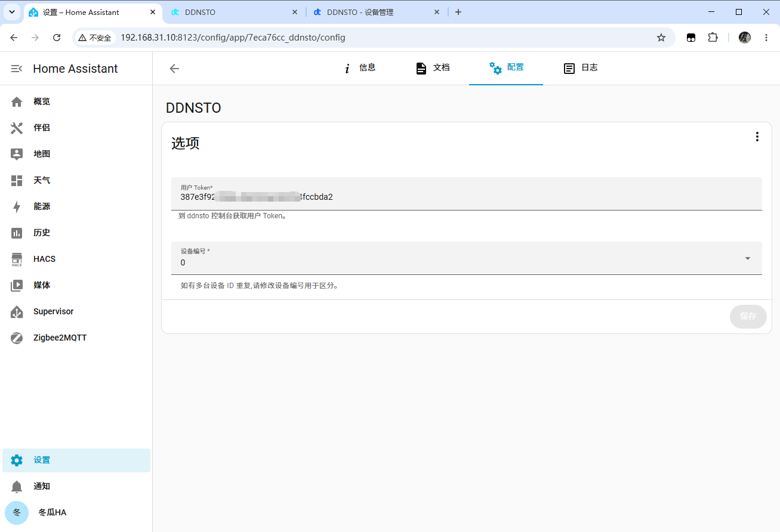Open a new browser tab
Image resolution: width=780 pixels, height=532 pixels.
tap(458, 12)
